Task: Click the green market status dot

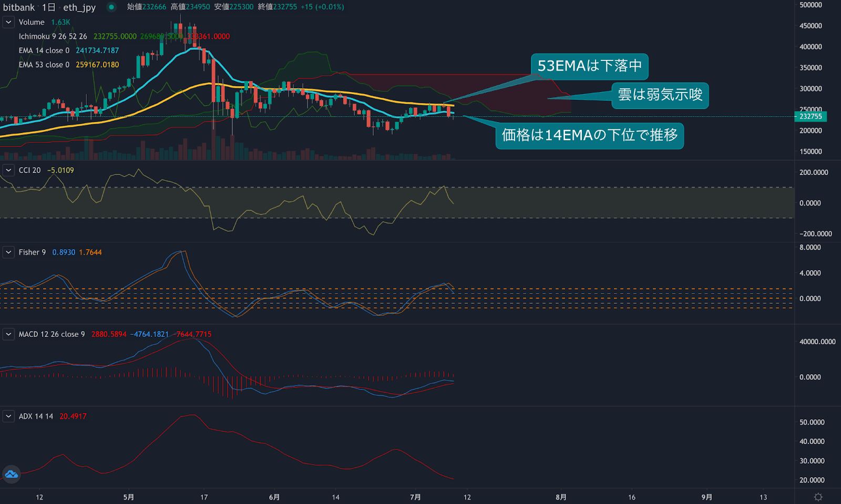Action: (x=110, y=8)
